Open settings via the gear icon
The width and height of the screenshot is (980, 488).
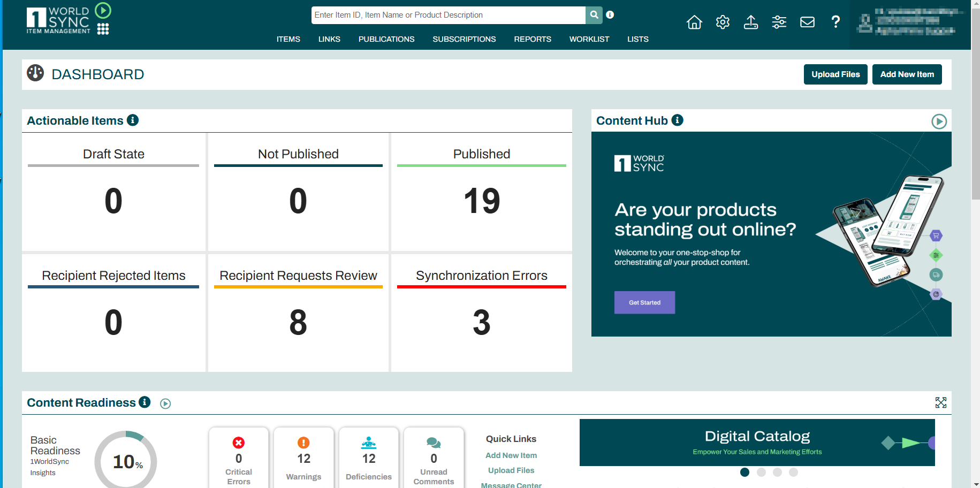[x=722, y=22]
